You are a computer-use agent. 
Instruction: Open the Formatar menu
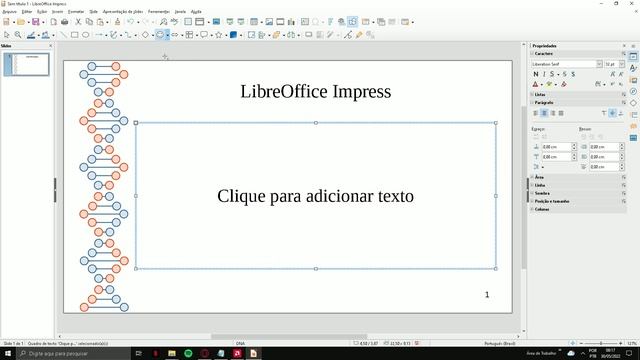tap(76, 12)
